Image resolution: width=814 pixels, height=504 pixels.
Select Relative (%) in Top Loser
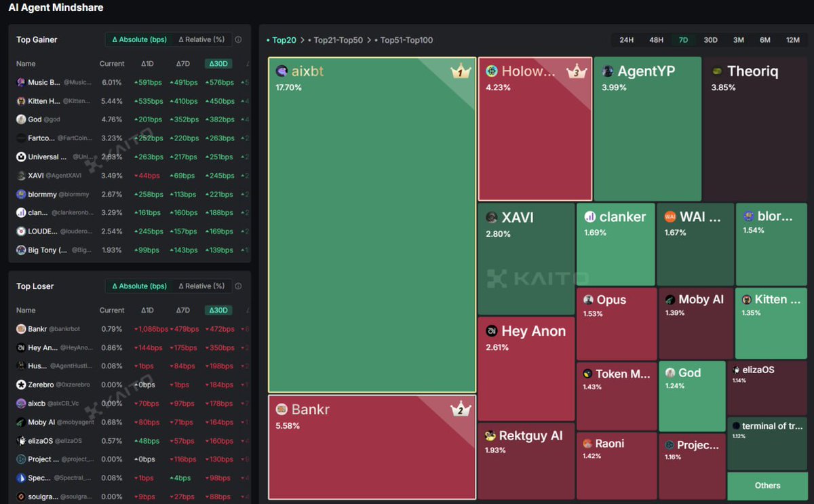coord(201,286)
